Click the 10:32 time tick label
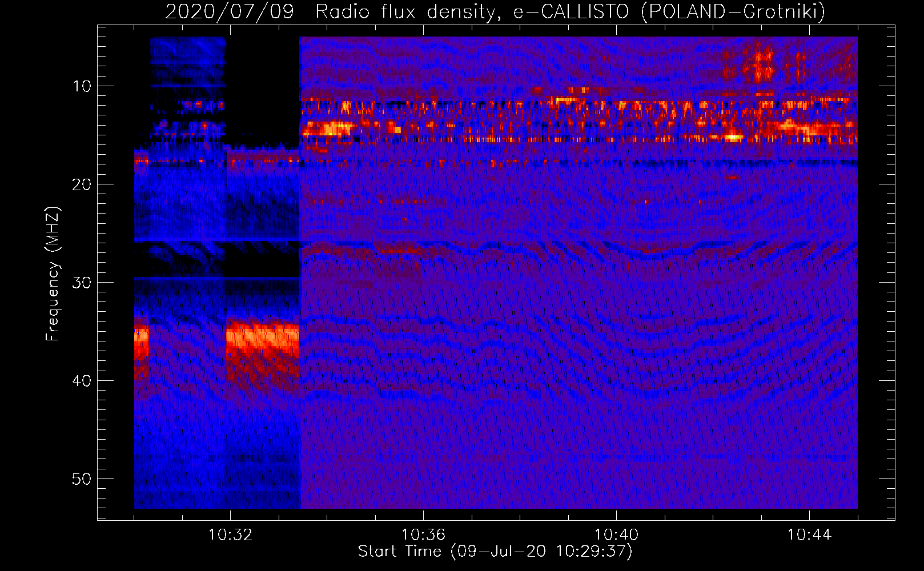This screenshot has width=924, height=571. tap(230, 534)
